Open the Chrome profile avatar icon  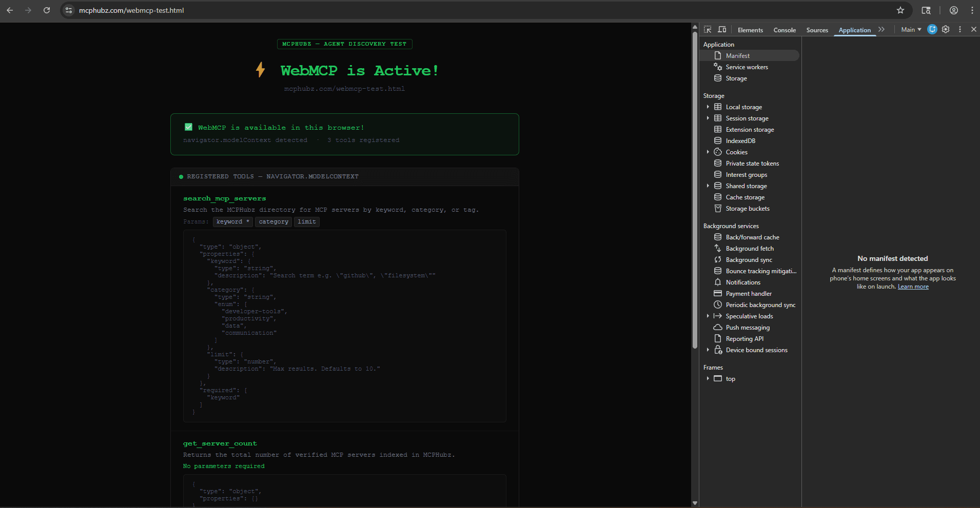(954, 10)
